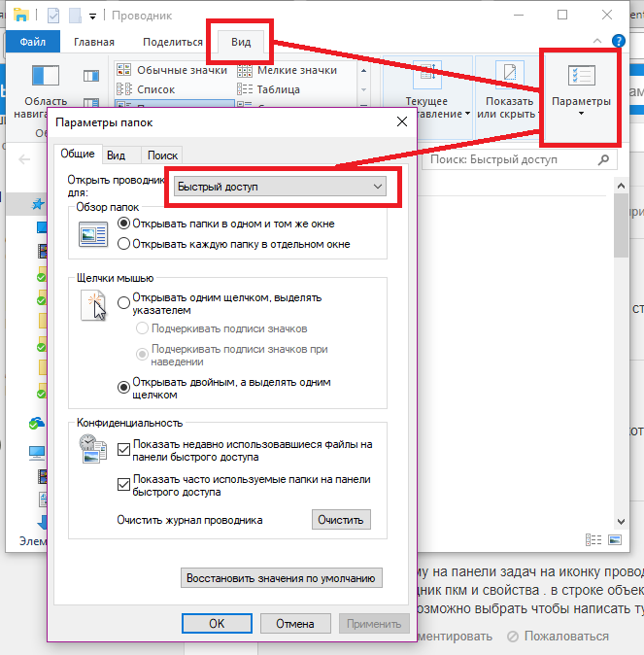The image size is (644, 655).
Task: Collapse the ribbon with the up chevron
Action: 597,41
